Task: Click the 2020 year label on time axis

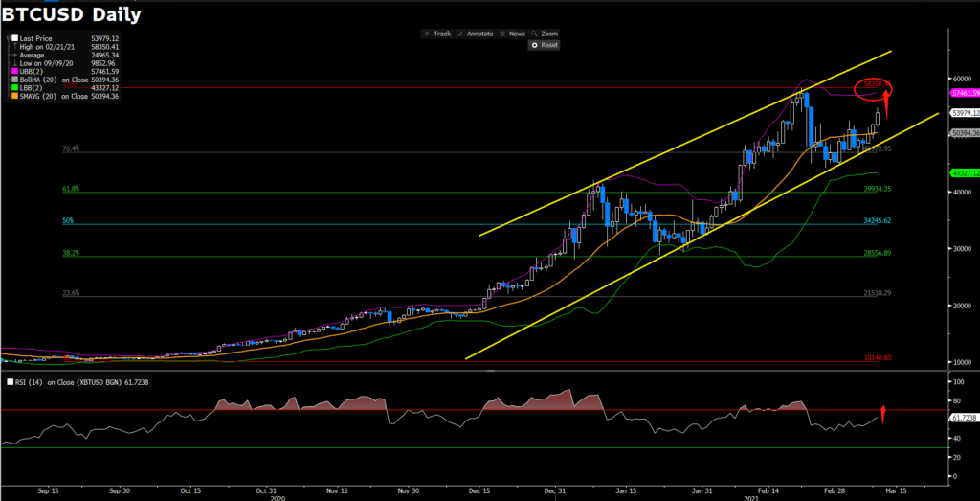Action: [278, 498]
